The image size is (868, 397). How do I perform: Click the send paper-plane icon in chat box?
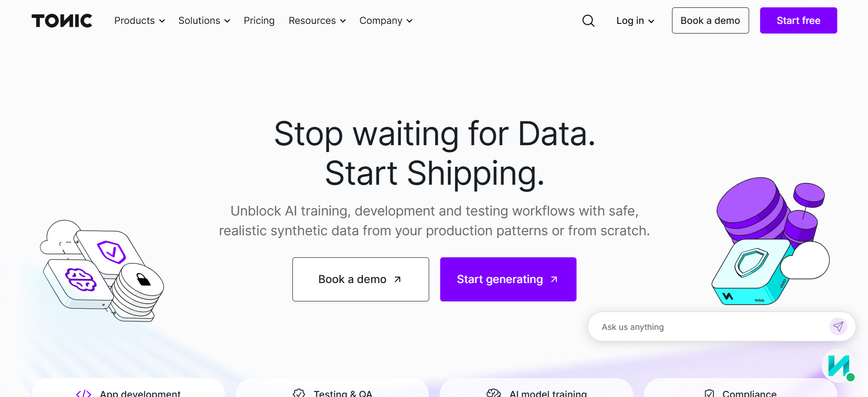(x=839, y=326)
